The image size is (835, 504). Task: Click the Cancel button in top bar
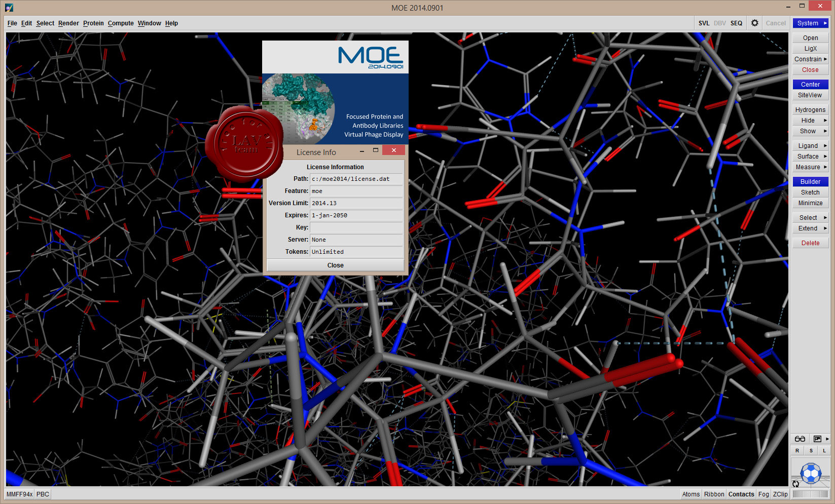coord(776,23)
